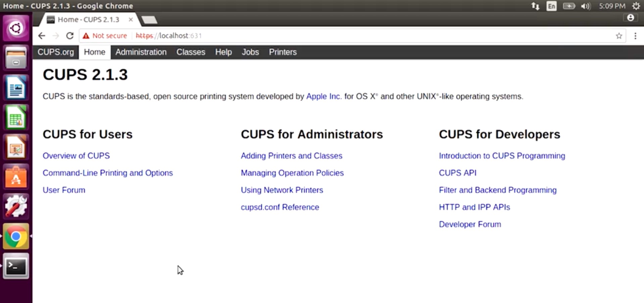Go back using the browser back arrow
This screenshot has width=644, height=303.
pos(42,36)
